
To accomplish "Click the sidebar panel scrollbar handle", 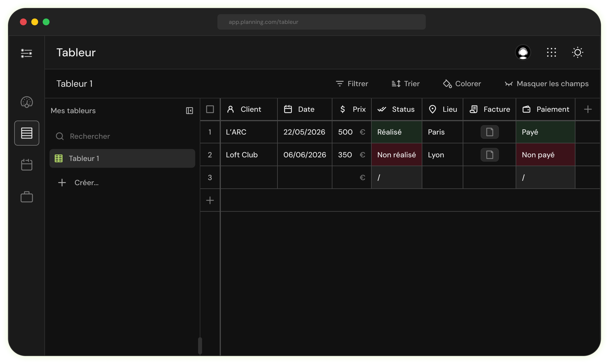I will click(200, 346).
